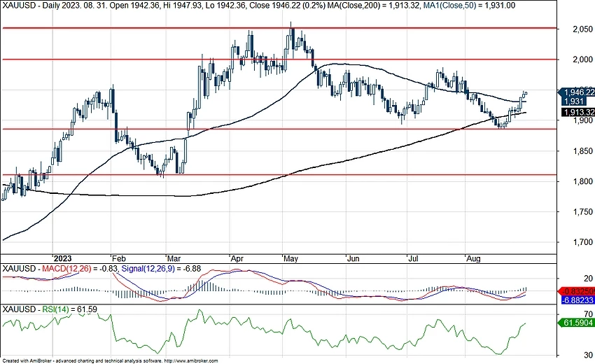Select the 1,946.22 last price marker

click(576, 92)
